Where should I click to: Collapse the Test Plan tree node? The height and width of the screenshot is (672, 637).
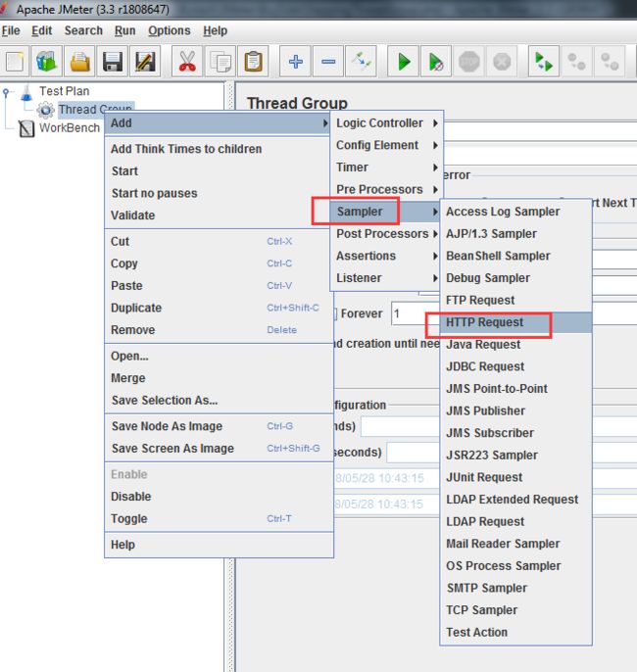click(x=6, y=92)
